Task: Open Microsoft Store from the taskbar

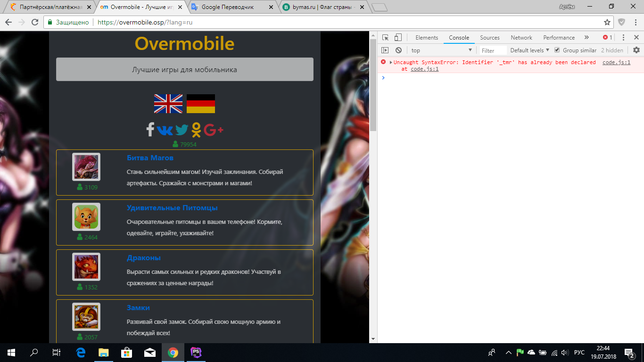Action: [x=126, y=353]
